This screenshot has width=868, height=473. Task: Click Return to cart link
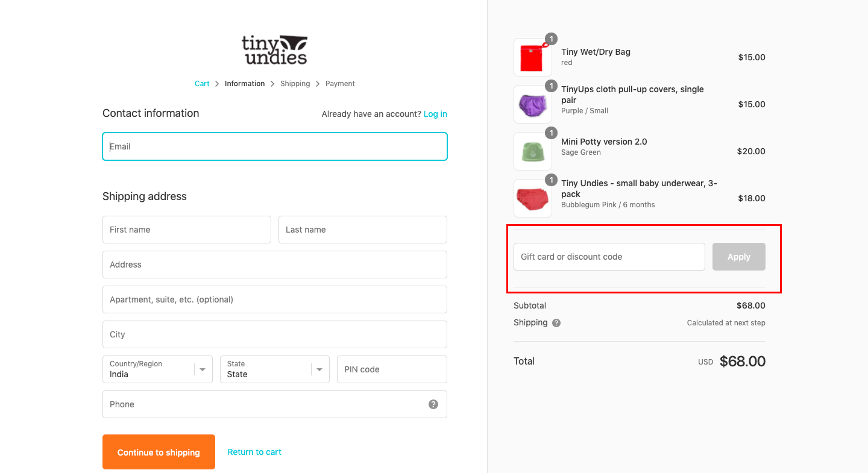[x=254, y=452]
